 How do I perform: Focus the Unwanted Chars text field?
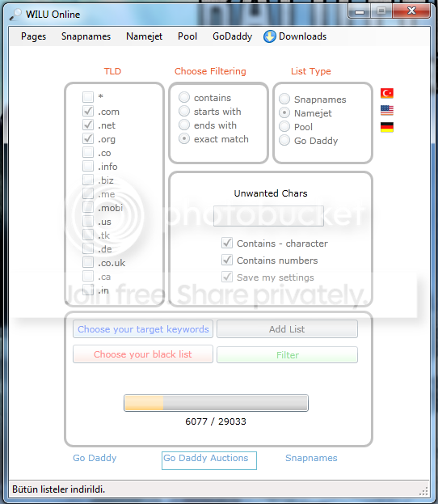pyautogui.click(x=268, y=216)
